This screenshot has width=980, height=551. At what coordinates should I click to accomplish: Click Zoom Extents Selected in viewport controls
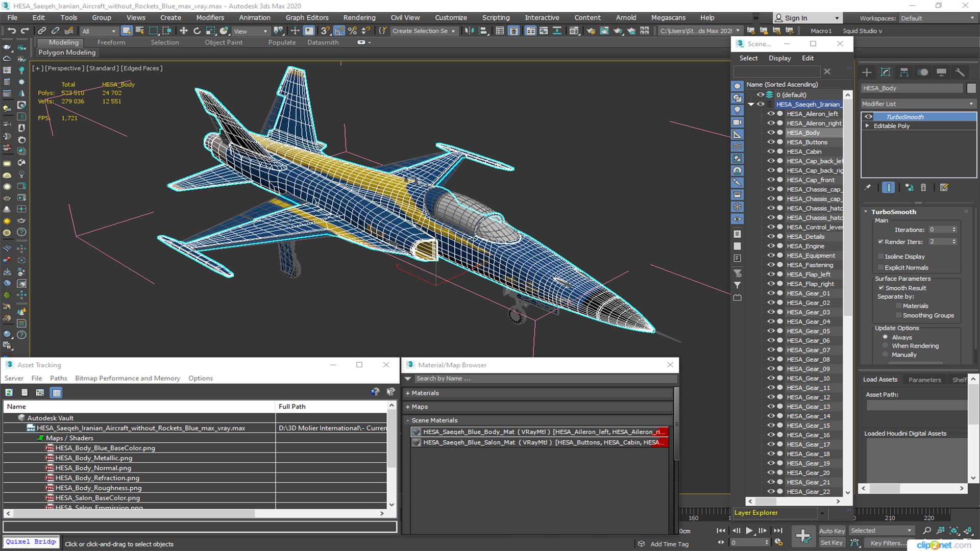953,531
